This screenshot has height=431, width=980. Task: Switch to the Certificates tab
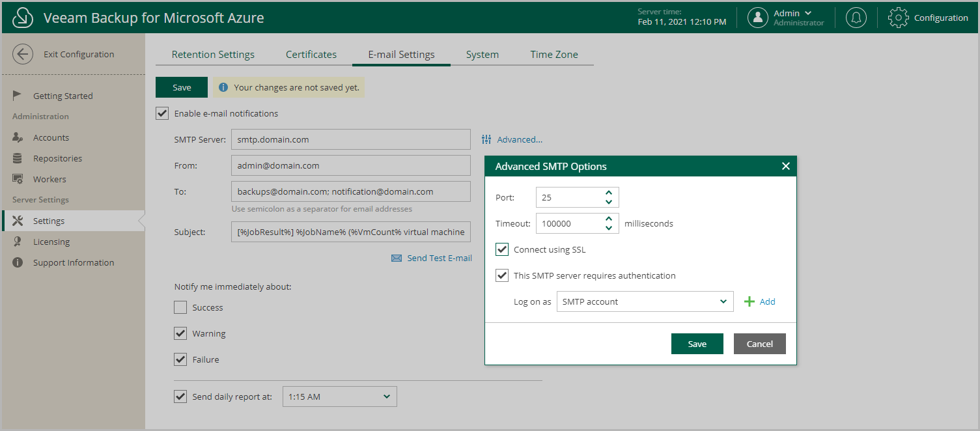(311, 55)
